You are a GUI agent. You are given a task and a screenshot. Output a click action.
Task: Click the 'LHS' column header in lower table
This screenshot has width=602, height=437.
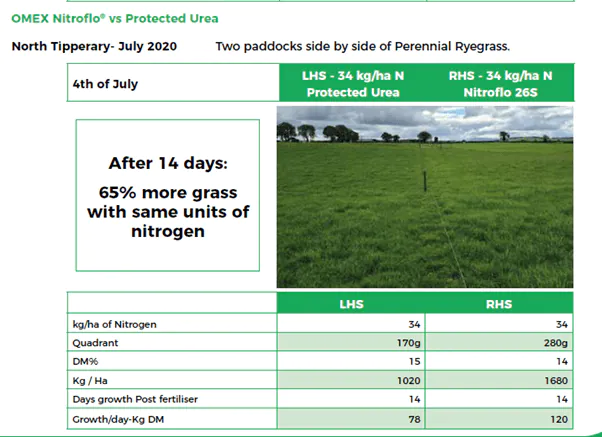coord(351,304)
